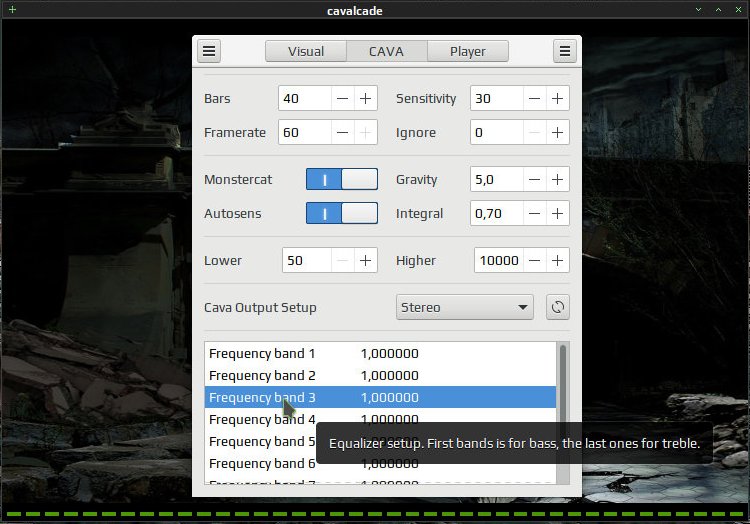
Task: Select Frequency band 2 row
Action: click(x=380, y=376)
